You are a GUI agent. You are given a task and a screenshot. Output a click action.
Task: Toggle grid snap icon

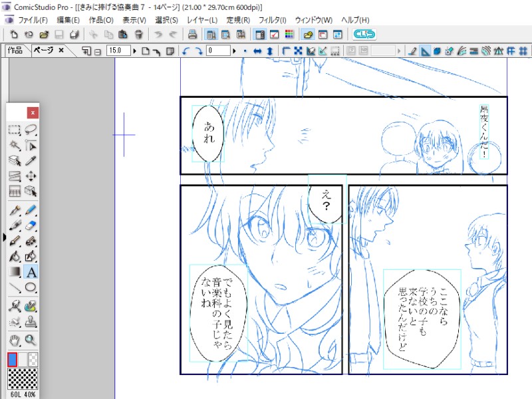pos(523,51)
